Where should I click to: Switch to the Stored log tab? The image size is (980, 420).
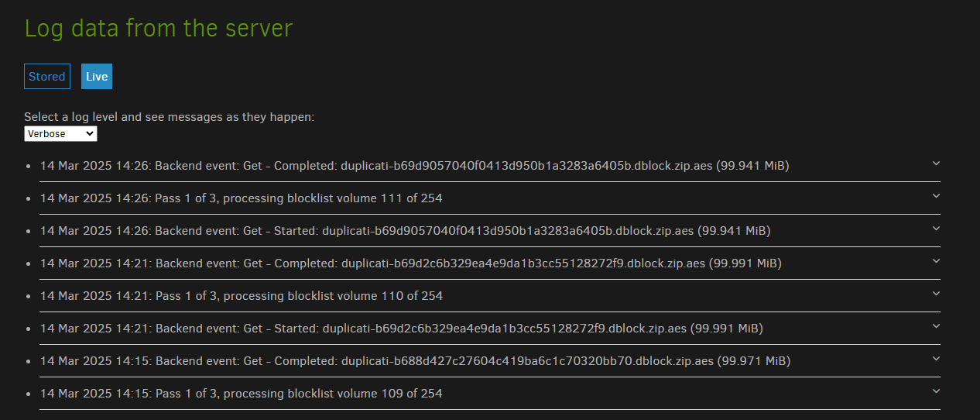(47, 77)
